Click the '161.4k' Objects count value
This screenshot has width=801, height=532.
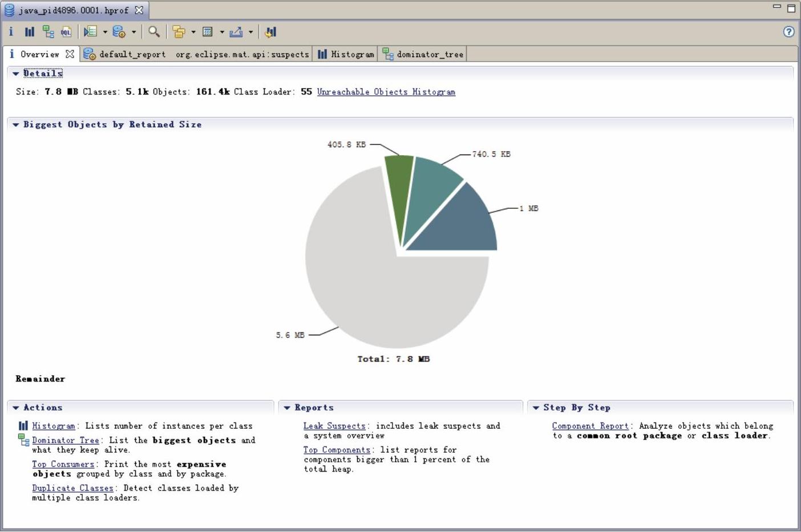pyautogui.click(x=213, y=91)
